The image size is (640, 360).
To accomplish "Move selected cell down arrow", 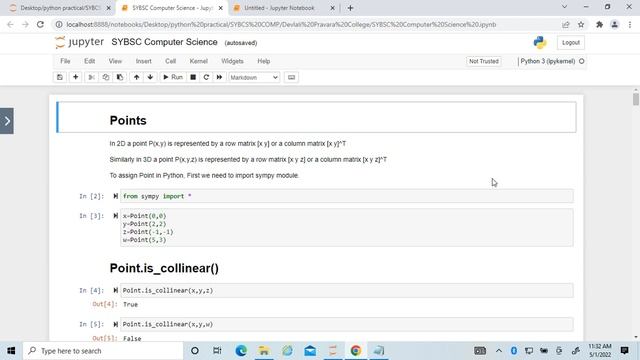I will coord(150,77).
